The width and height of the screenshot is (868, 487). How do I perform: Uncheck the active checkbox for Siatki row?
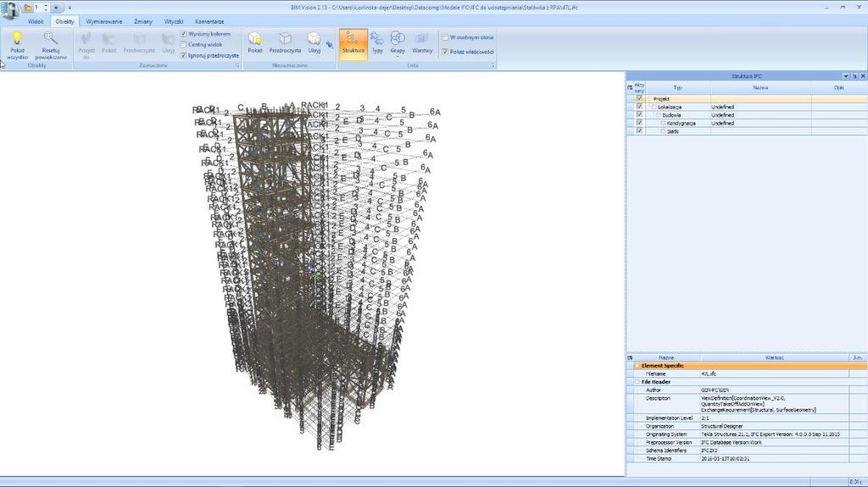(x=639, y=131)
